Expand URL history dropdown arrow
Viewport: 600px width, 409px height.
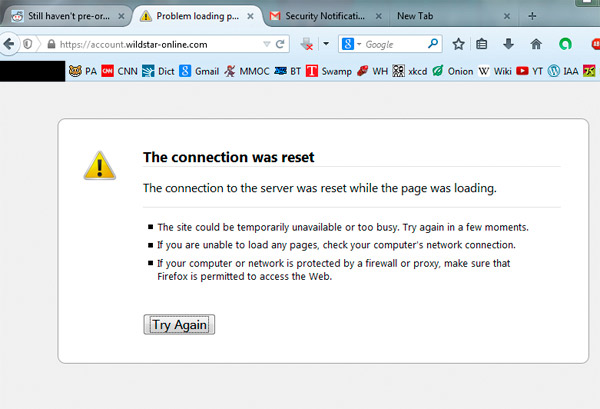coord(265,44)
